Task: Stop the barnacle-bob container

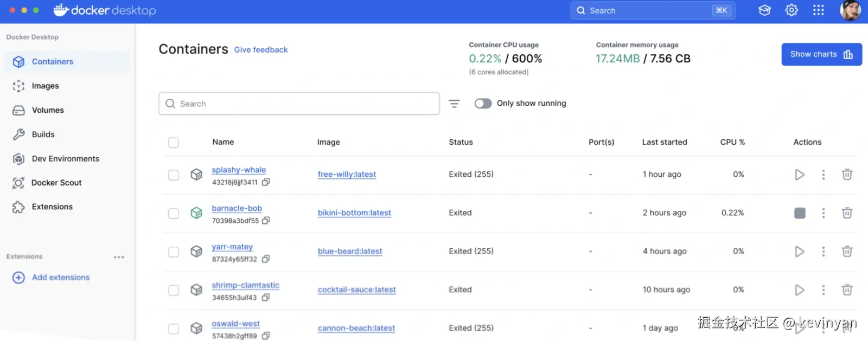Action: (x=800, y=213)
